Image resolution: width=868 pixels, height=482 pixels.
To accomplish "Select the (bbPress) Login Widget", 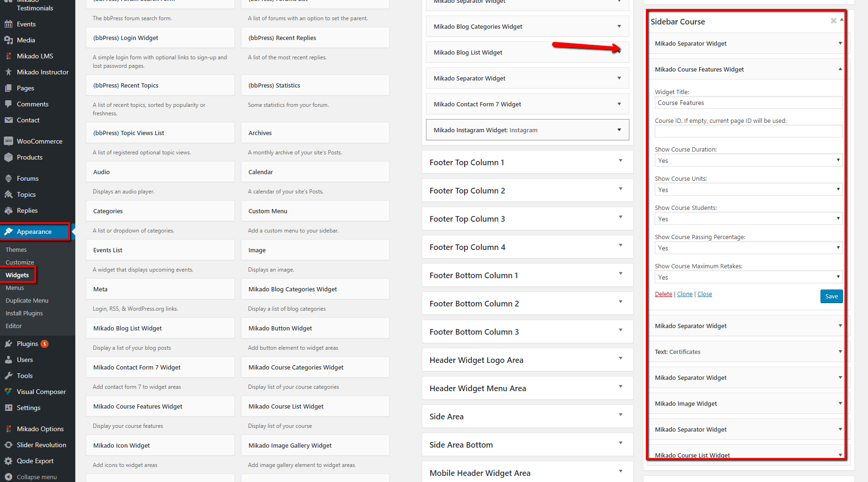I will coord(160,38).
